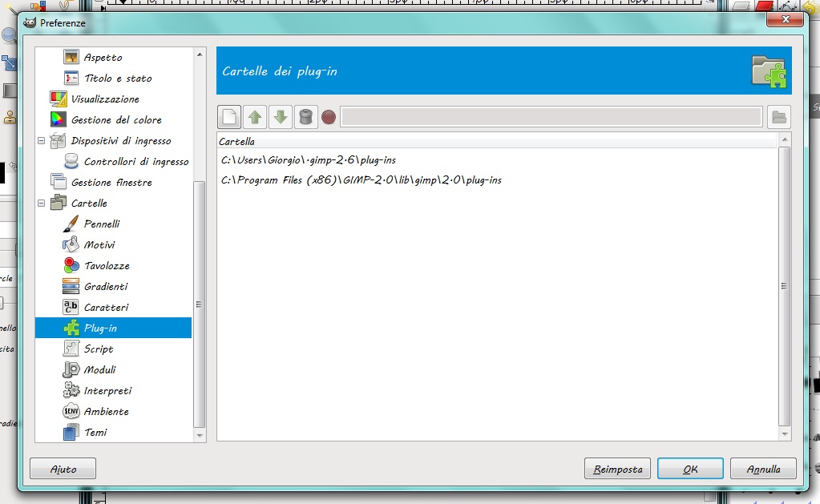Select the Giorgio .gimp-2.6 plug-ins folder row
Screen dimensions: 820x504
pos(499,160)
